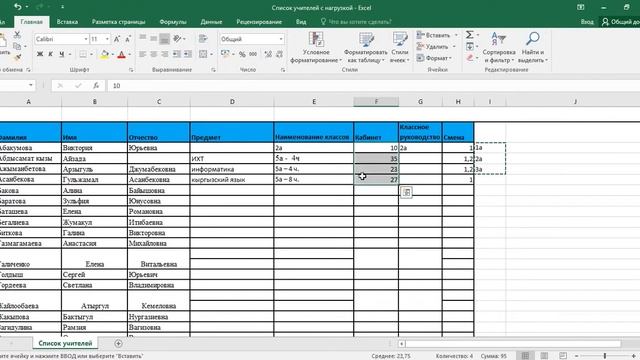Viewport: 640px width, 360px height.
Task: Cut the selection with the scissors icon
Action: (17, 35)
